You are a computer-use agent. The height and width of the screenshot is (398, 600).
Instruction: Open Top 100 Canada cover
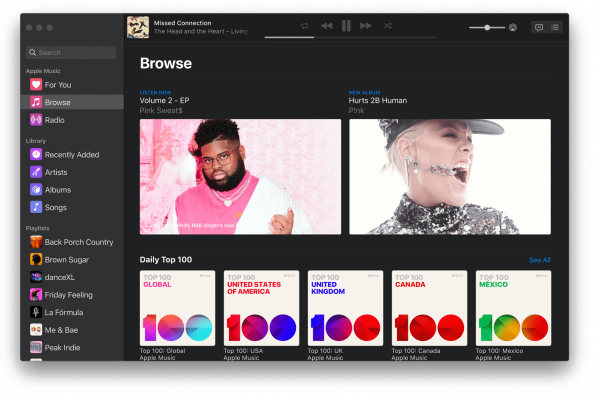(x=429, y=308)
